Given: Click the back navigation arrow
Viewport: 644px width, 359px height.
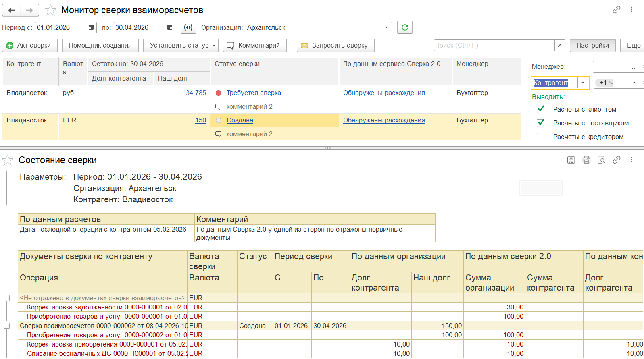Looking at the screenshot, I should click(12, 10).
